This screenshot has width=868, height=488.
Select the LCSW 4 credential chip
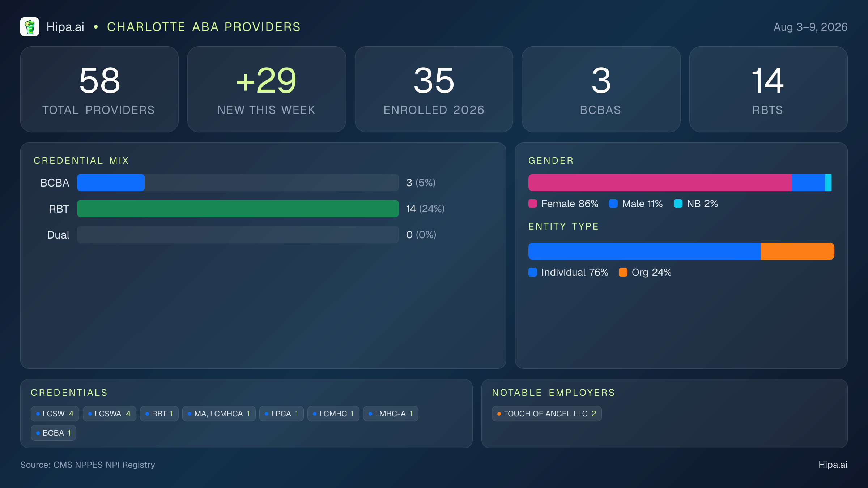tap(55, 414)
